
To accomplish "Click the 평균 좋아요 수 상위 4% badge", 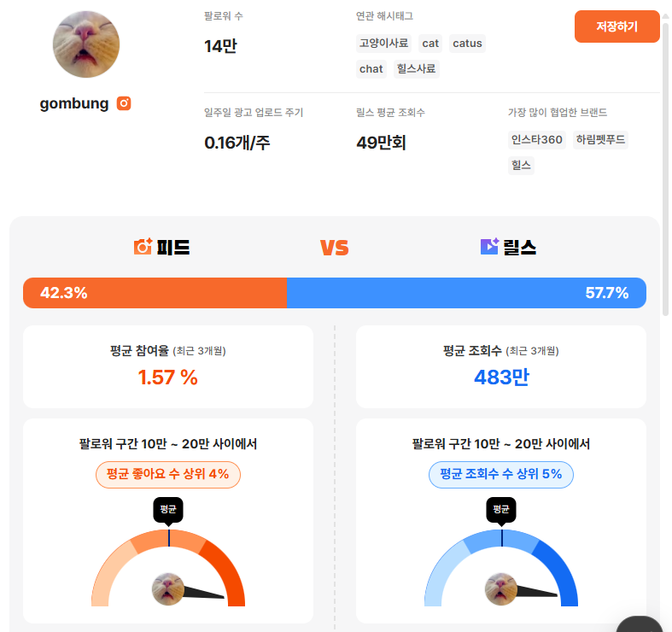I will coord(168,474).
